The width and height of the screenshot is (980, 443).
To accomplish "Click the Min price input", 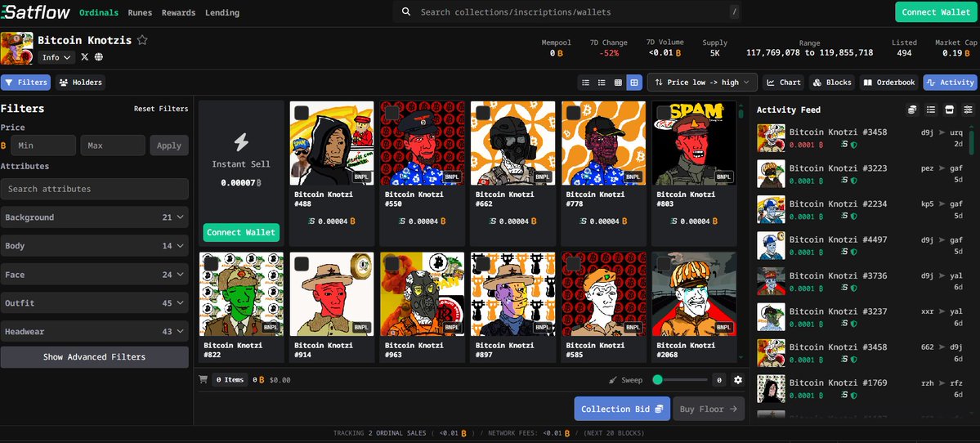I will point(43,145).
